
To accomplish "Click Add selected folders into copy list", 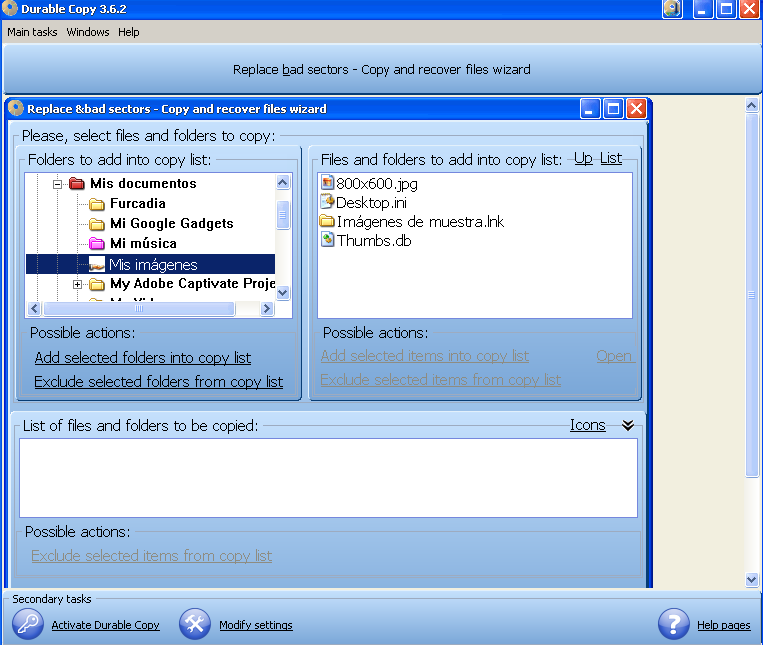I will 143,358.
